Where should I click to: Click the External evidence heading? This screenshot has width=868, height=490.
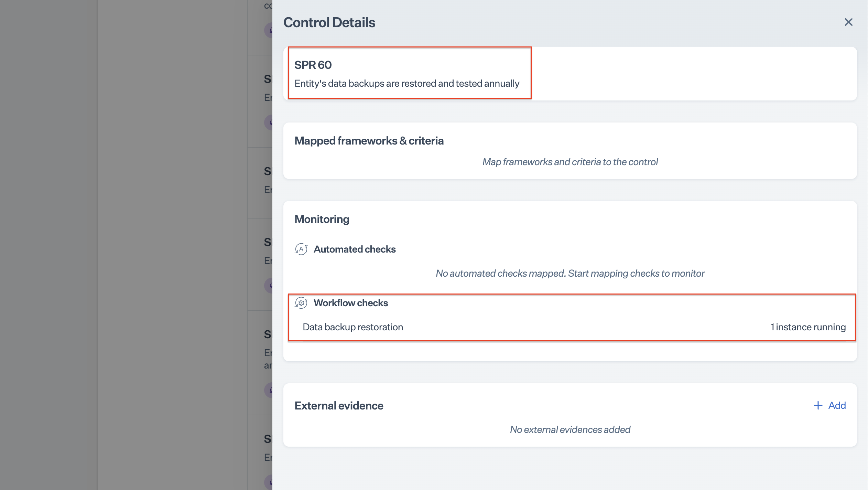[338, 406]
